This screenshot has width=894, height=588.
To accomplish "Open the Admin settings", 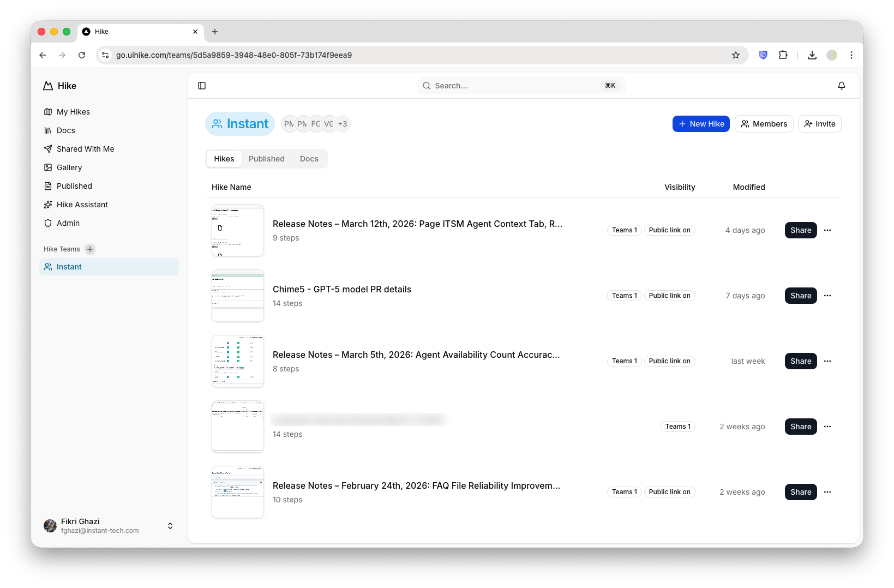I will coord(69,223).
